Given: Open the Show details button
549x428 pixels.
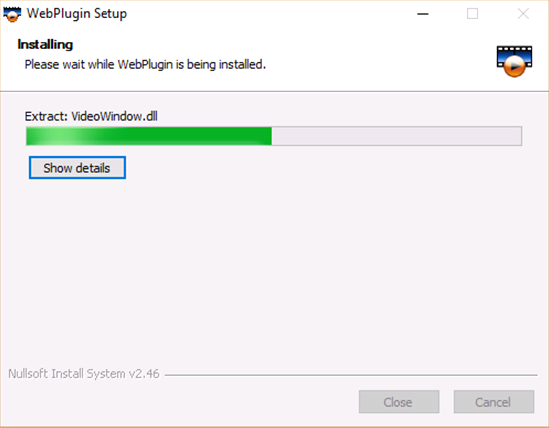Looking at the screenshot, I should 77,168.
